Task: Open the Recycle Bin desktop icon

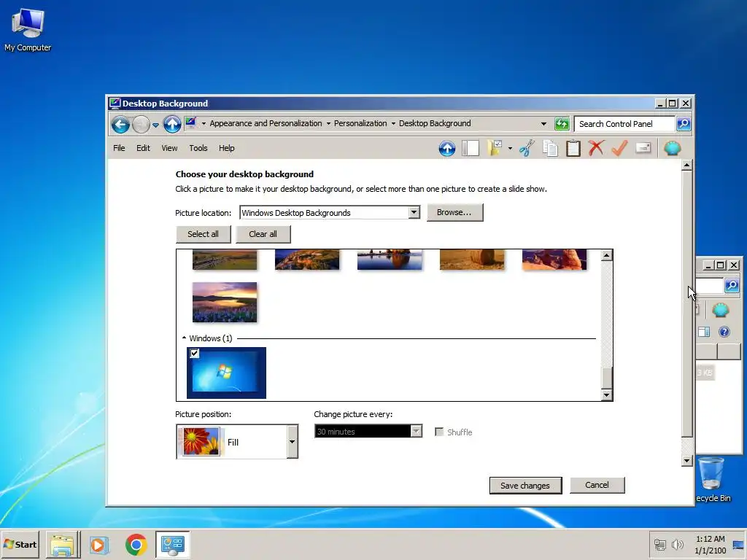Action: (x=712, y=480)
